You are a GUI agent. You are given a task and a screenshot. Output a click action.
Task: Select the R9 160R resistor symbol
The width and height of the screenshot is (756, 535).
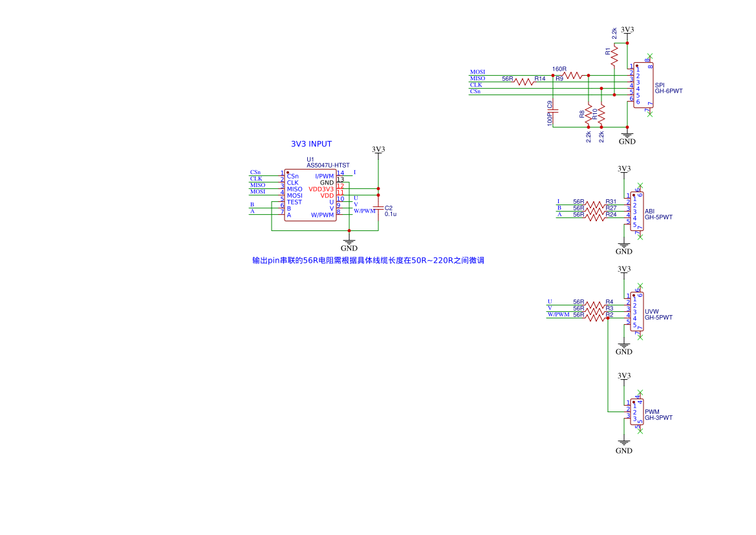coord(573,76)
